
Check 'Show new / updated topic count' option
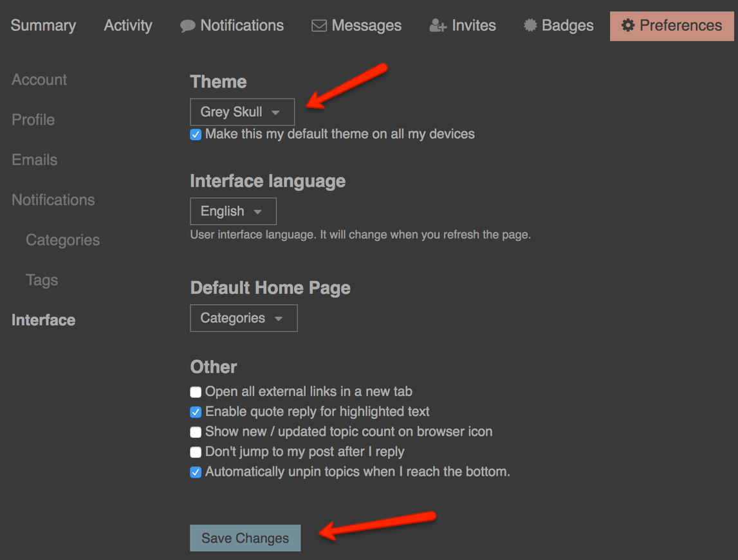(196, 432)
